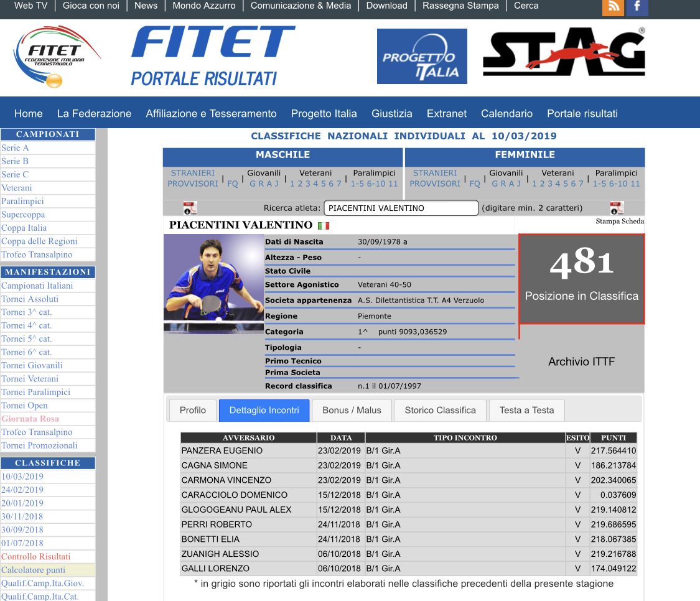
Task: Select the 24/02/2019 ranking date
Action: tap(22, 490)
